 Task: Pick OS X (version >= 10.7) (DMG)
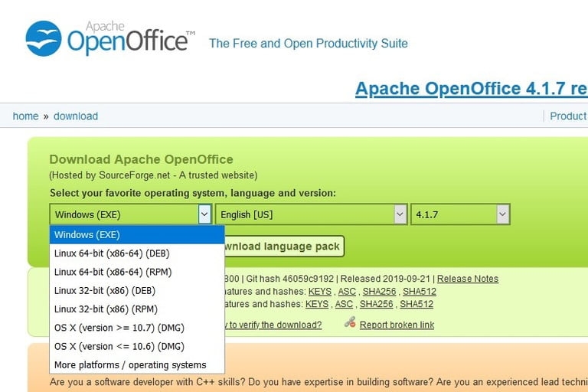pos(137,328)
